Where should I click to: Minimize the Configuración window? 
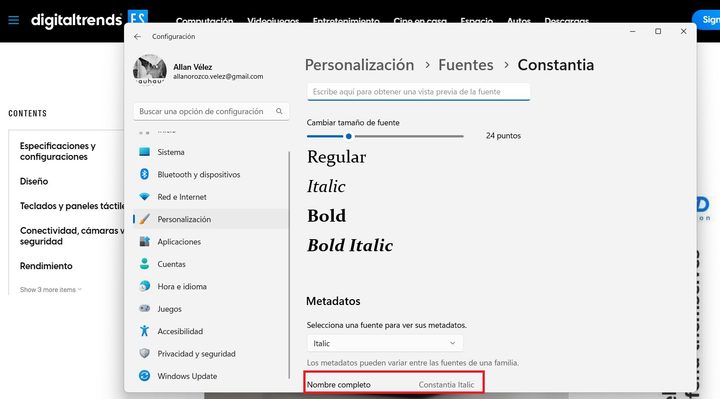632,31
